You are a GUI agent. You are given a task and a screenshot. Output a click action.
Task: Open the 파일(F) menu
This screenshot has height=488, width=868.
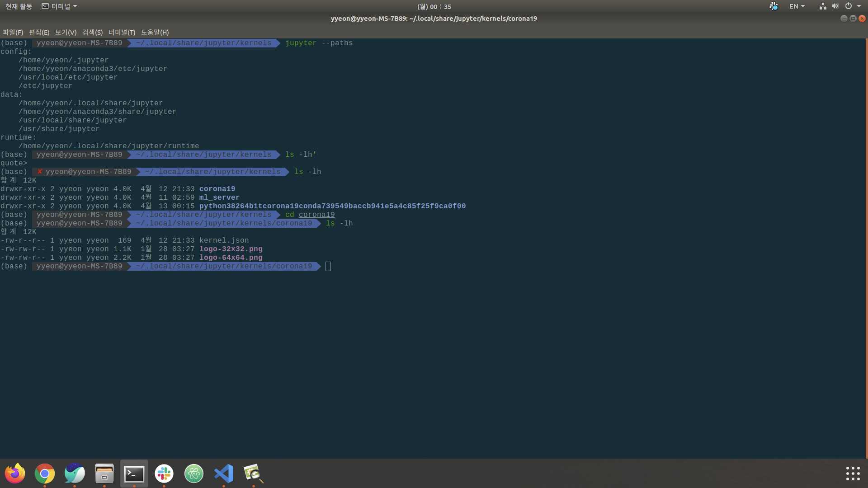(13, 32)
